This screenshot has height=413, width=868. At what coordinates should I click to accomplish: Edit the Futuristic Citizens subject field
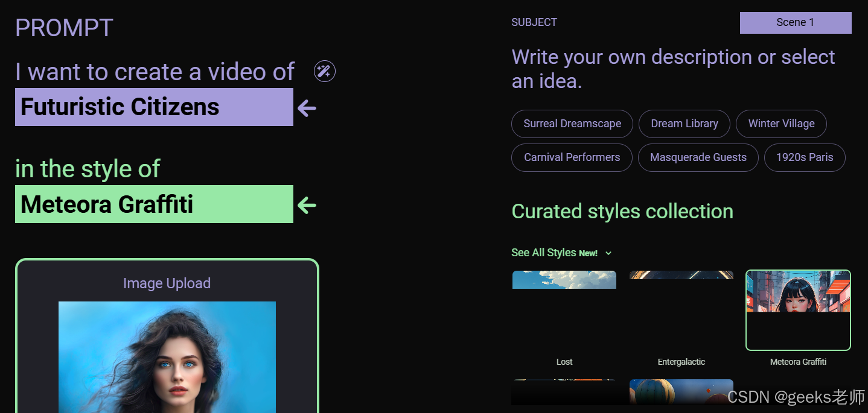click(x=154, y=107)
